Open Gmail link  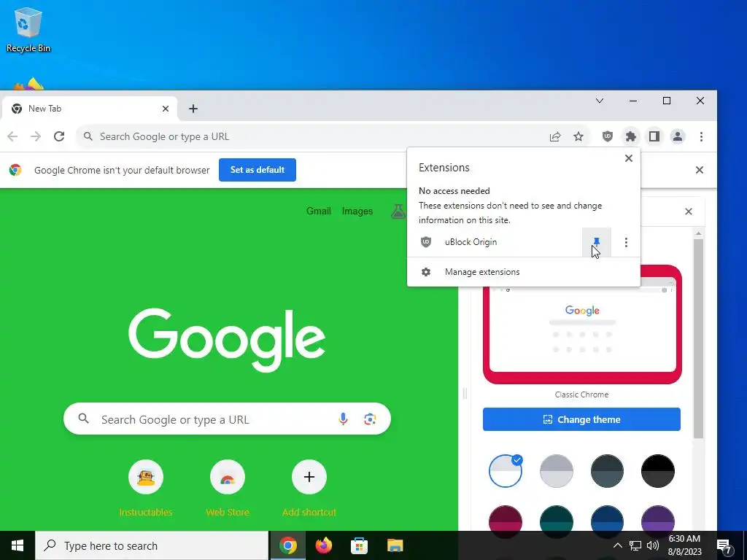coord(319,211)
